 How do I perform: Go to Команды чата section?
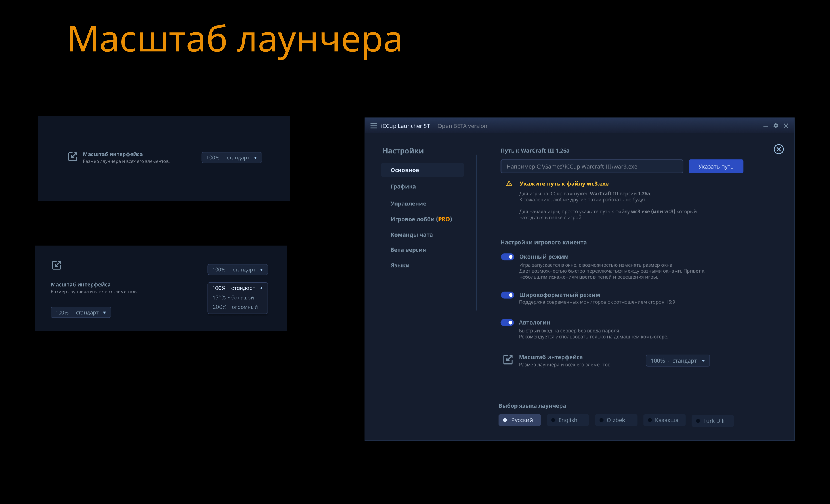(x=411, y=235)
